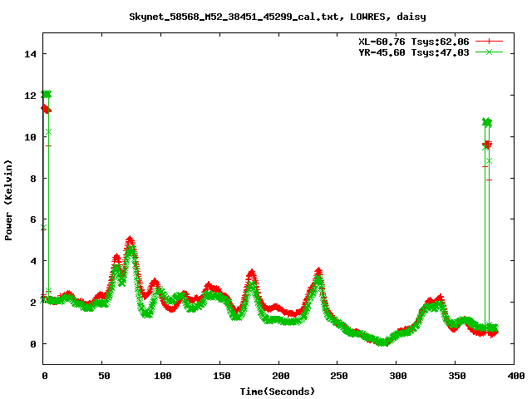Click the x-axis tick label 50
The height and width of the screenshot is (399, 532).
[104, 376]
